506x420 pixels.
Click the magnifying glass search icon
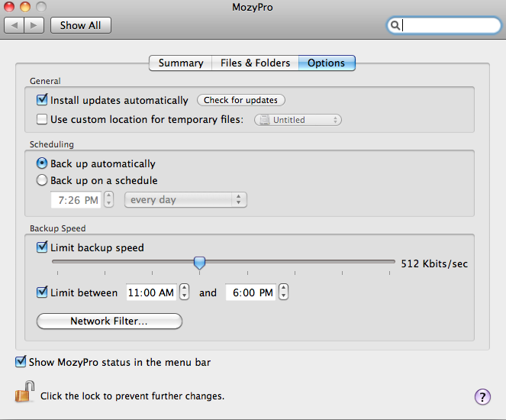(x=395, y=25)
